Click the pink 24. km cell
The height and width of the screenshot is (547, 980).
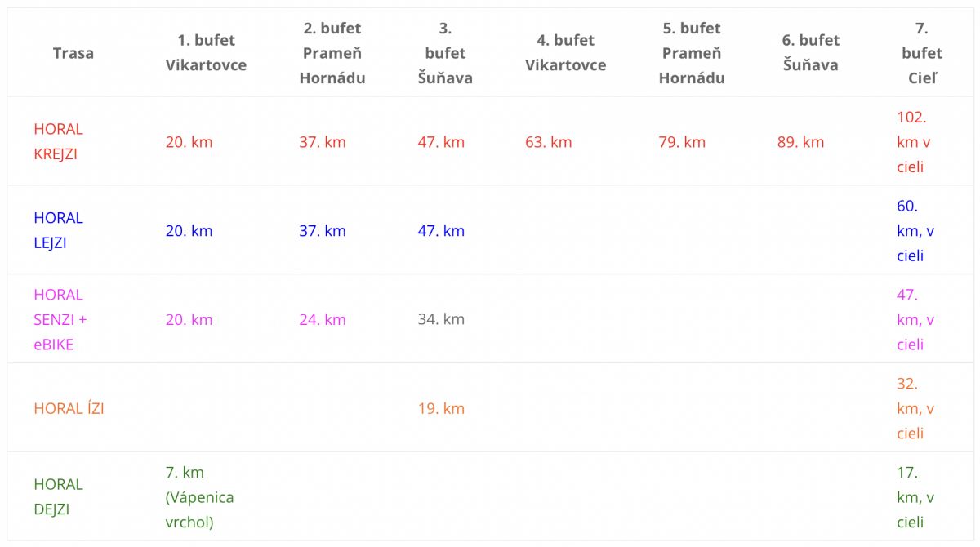click(323, 319)
